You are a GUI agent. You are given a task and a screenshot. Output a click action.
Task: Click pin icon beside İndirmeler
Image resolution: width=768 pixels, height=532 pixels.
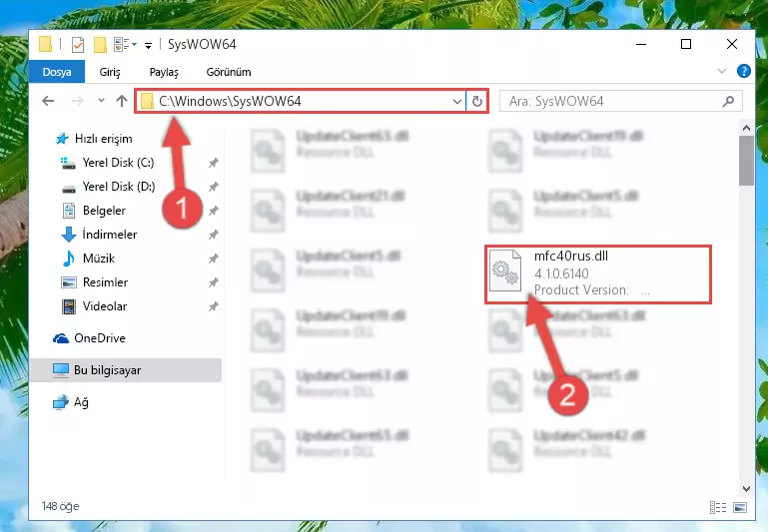[x=213, y=235]
